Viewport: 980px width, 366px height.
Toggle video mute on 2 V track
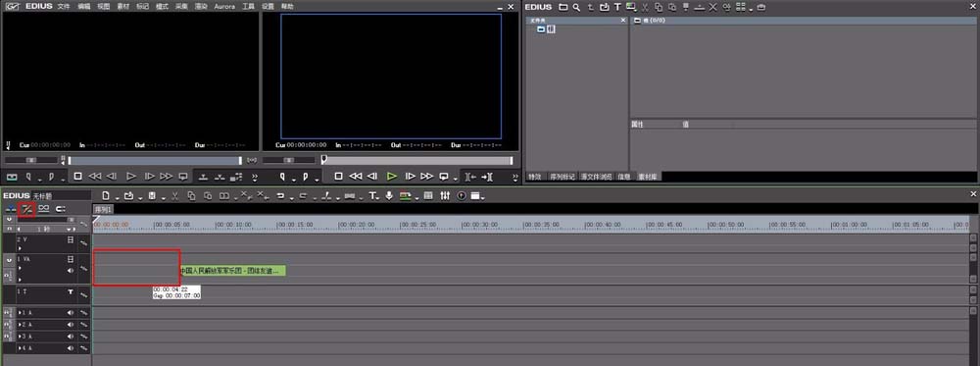pyautogui.click(x=71, y=239)
